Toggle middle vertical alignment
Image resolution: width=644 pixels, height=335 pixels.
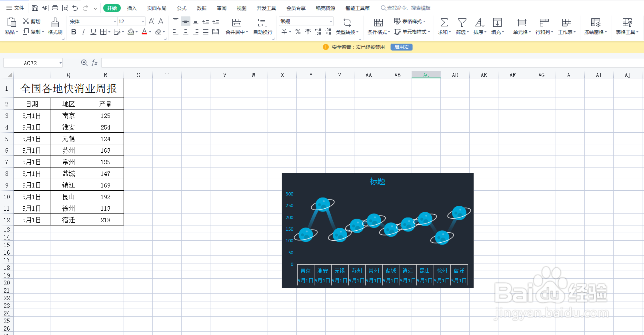pyautogui.click(x=186, y=21)
